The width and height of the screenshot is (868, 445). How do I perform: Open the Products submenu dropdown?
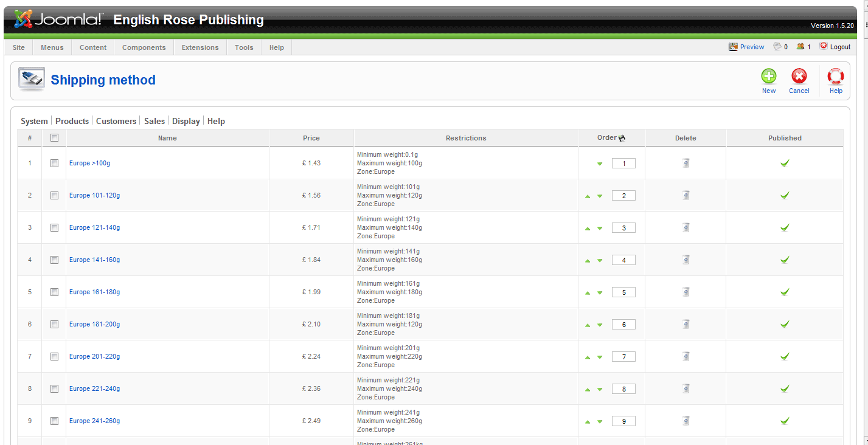72,121
